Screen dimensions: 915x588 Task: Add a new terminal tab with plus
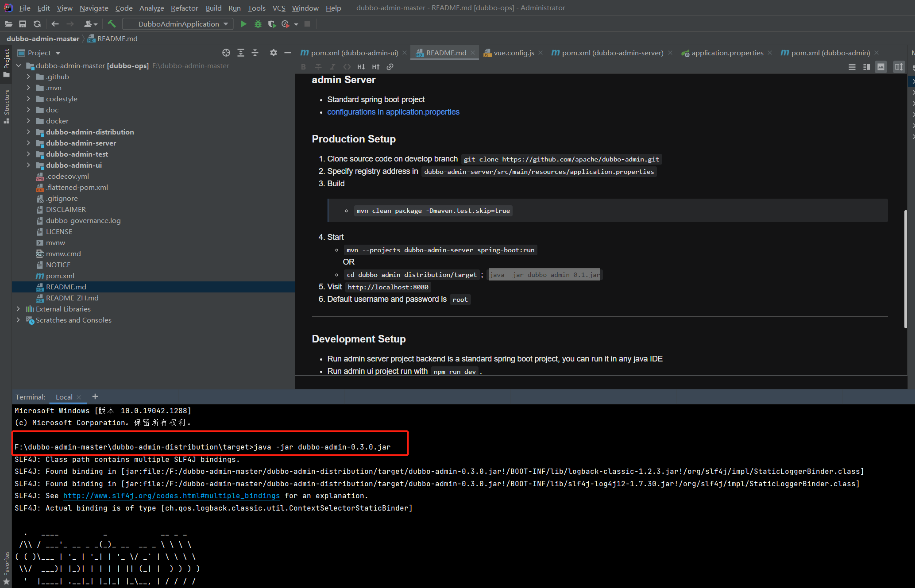click(95, 396)
